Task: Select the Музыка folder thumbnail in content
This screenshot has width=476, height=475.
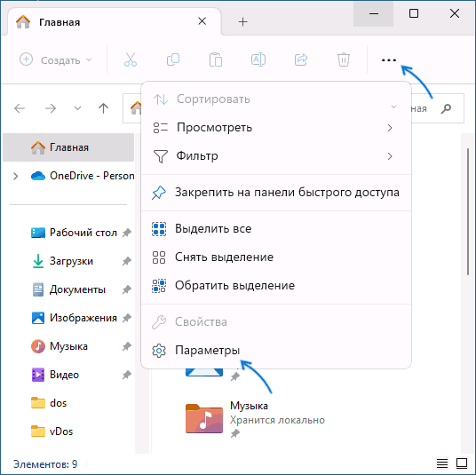Action: 204,418
